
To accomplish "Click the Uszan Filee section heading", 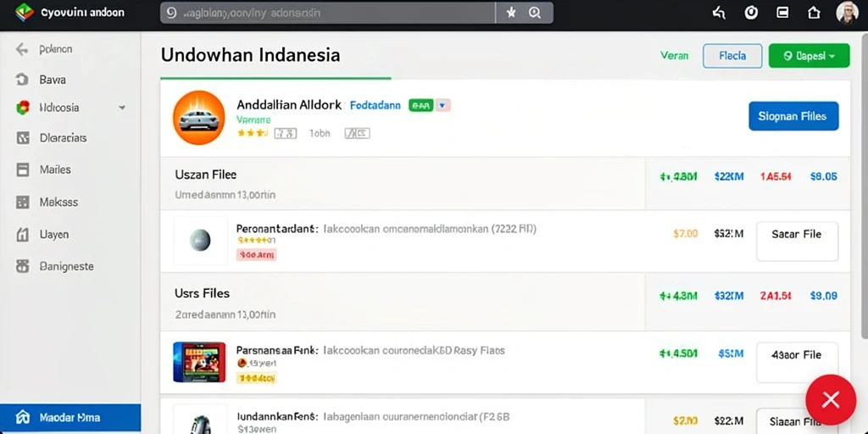I will pos(205,175).
